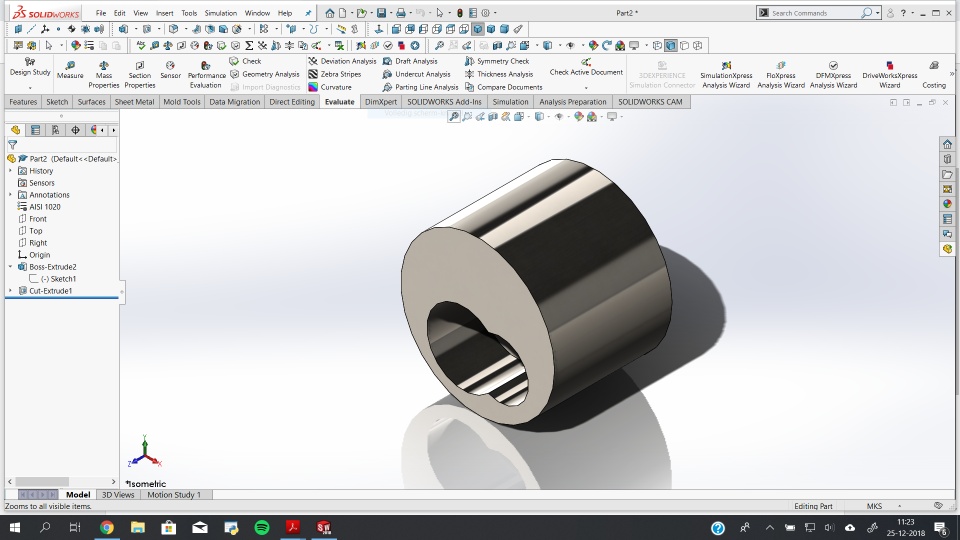Expand the Annotations tree node
960x540 pixels.
point(10,195)
